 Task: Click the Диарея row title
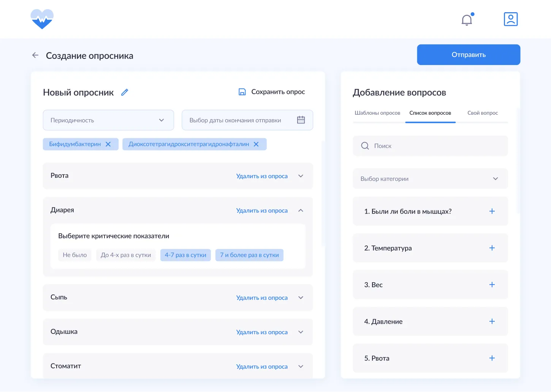pyautogui.click(x=62, y=210)
